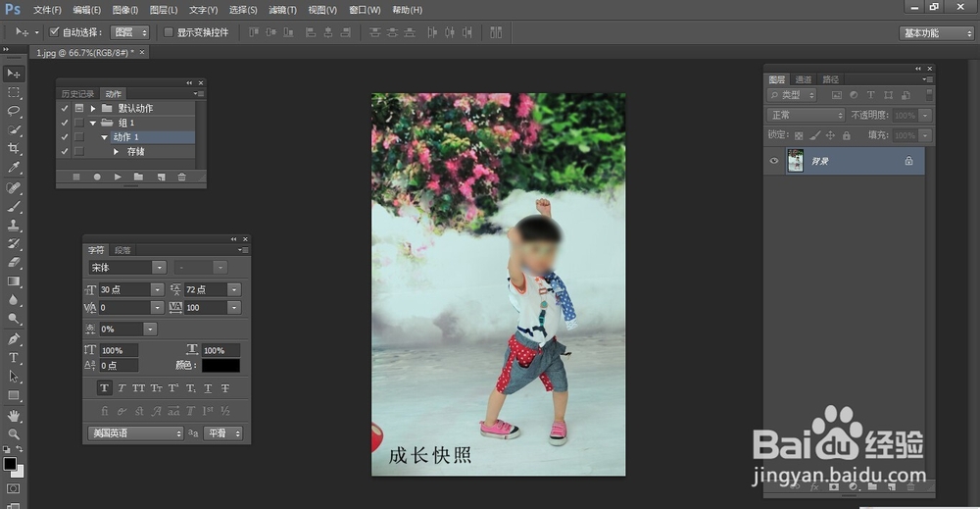Screen dimensions: 980x509
Task: Hide the 背景 layer with the eye icon
Action: click(774, 161)
